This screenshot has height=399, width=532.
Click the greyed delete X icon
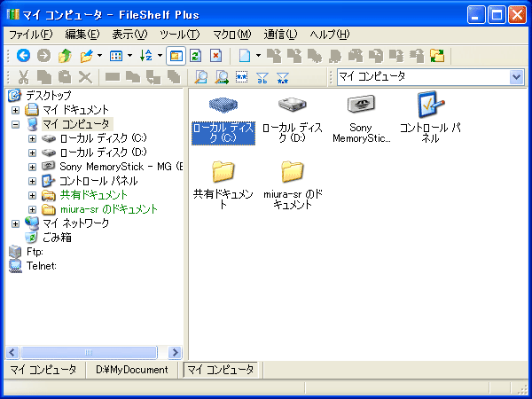[85, 77]
